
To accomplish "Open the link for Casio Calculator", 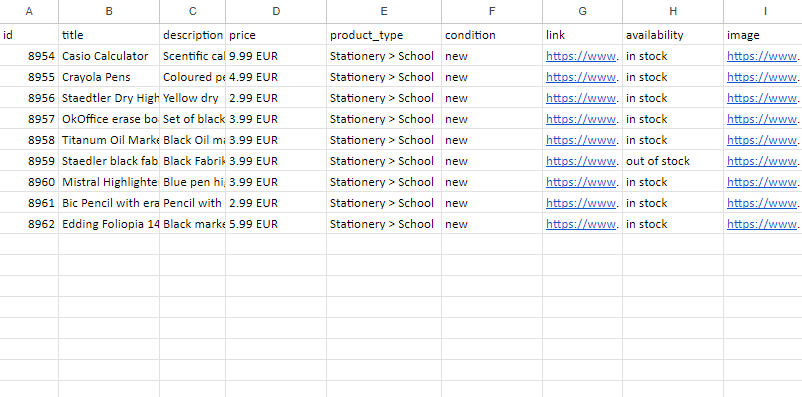I will (x=582, y=56).
